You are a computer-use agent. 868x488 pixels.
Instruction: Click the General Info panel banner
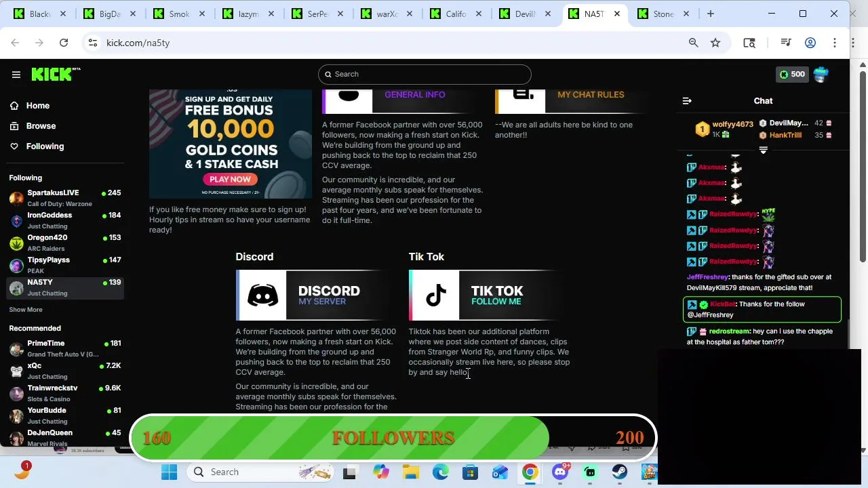click(401, 101)
